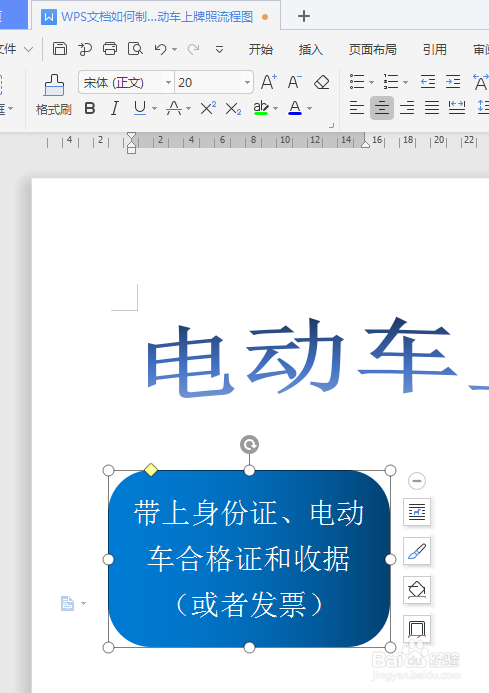Click the increase indent icon
This screenshot has width=489, height=693.
(453, 82)
